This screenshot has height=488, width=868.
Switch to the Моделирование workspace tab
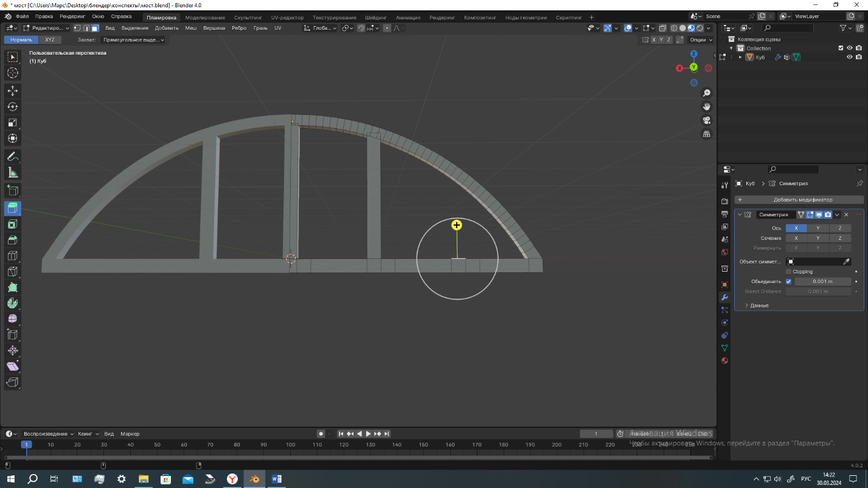point(205,18)
